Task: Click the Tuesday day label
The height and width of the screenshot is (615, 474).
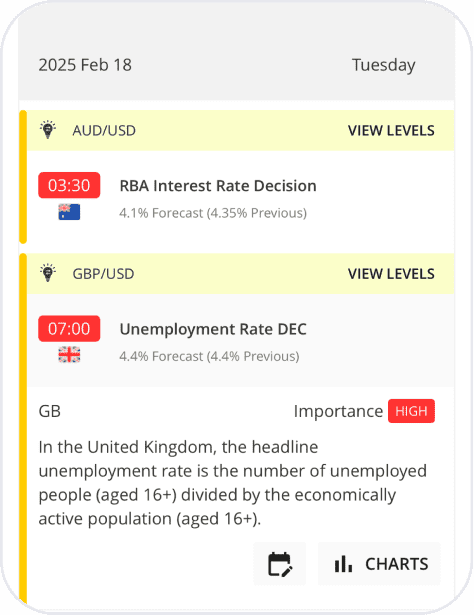Action: click(383, 65)
